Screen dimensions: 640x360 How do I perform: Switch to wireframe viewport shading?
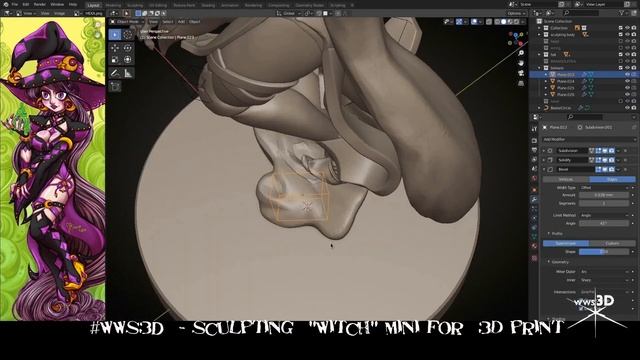coord(498,22)
